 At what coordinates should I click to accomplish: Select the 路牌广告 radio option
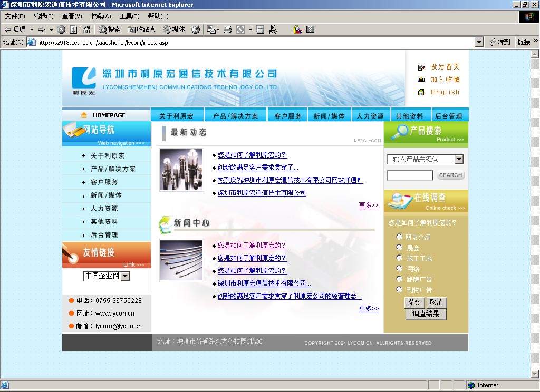click(x=399, y=279)
